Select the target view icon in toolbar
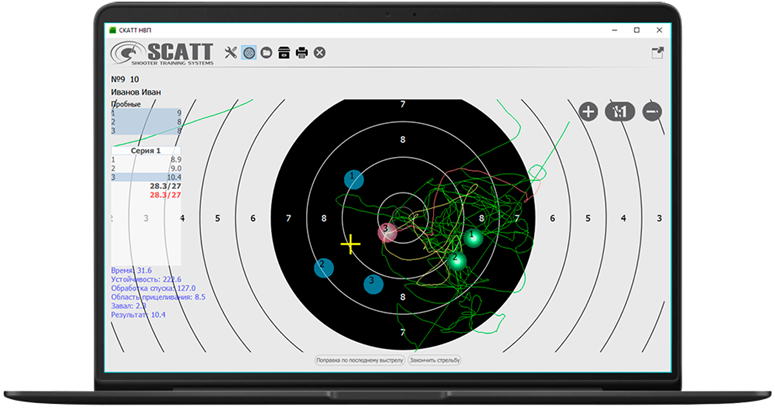Image resolution: width=775 pixels, height=410 pixels. [x=249, y=52]
